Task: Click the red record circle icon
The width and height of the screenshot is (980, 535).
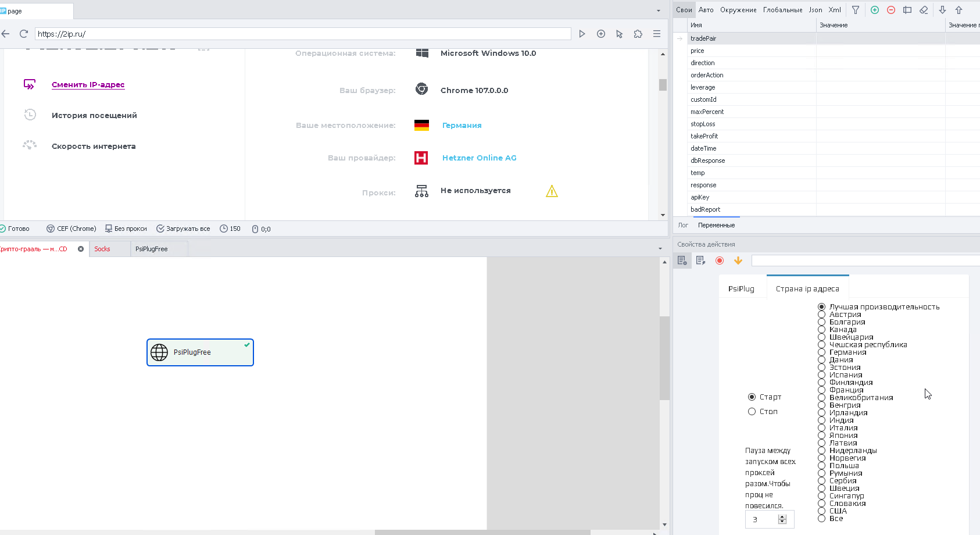Action: (x=720, y=261)
